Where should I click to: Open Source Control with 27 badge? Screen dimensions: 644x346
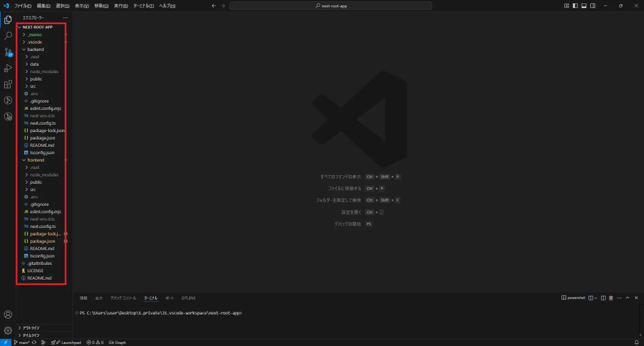point(8,52)
